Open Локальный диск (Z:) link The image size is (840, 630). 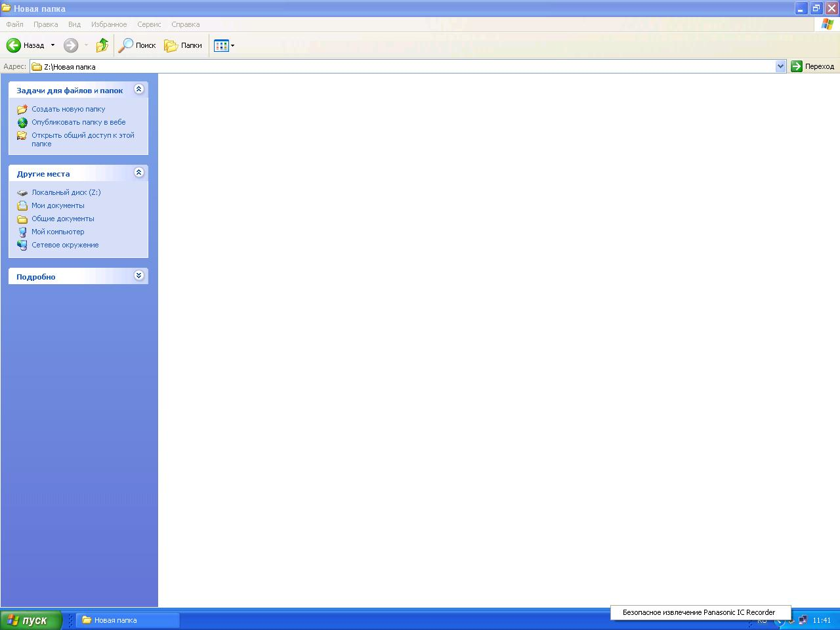(66, 192)
